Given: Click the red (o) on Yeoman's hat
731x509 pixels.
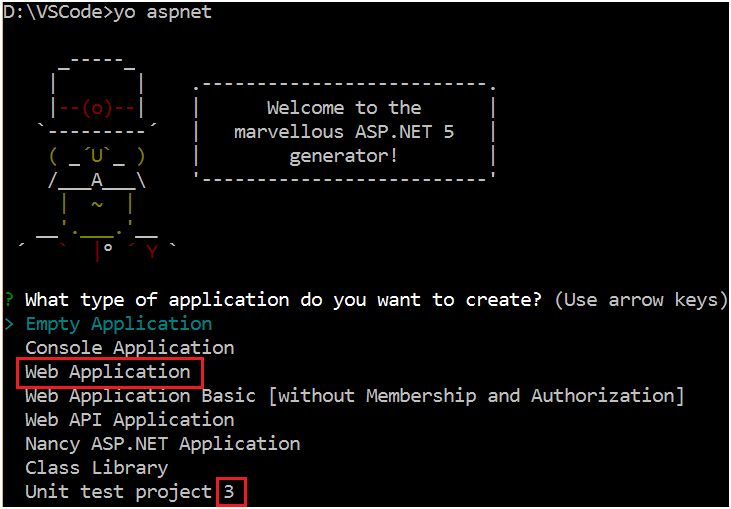Looking at the screenshot, I should 97,109.
